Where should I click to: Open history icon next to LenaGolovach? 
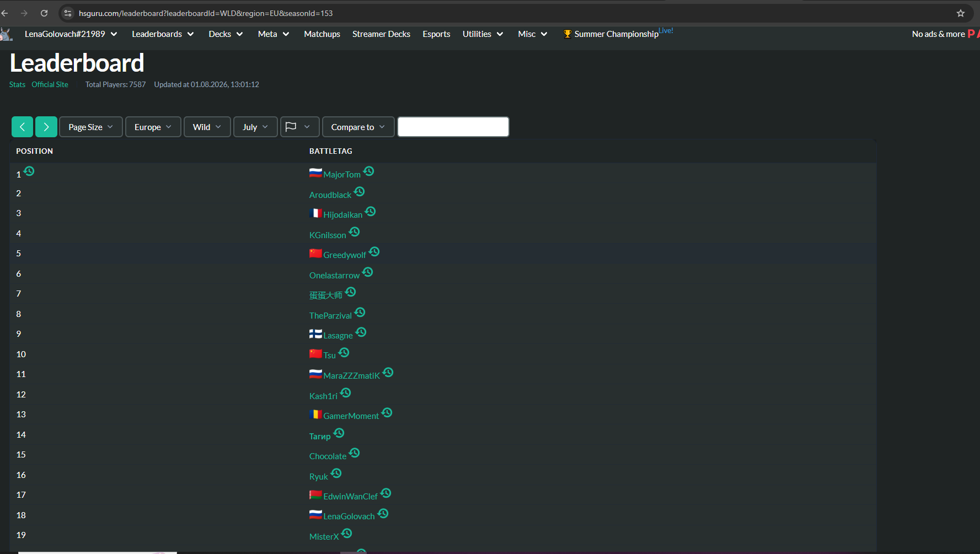point(383,513)
